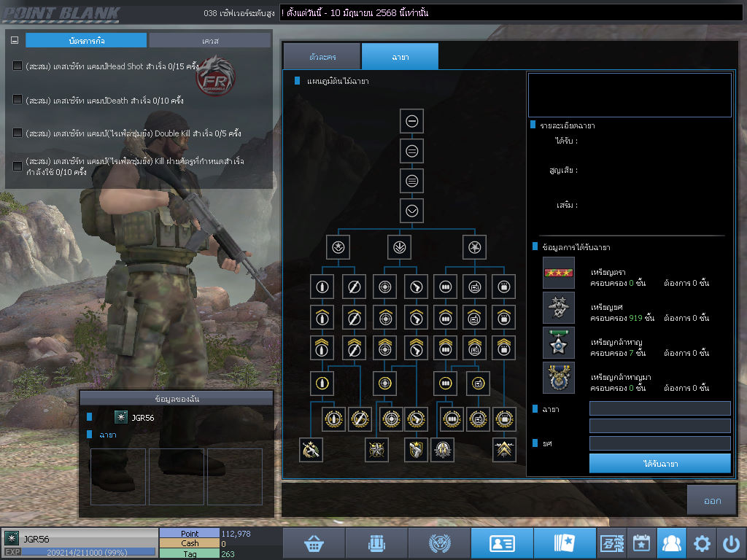Select the double-line title tree node
Viewport: 747px width, 560px height.
coord(411,151)
